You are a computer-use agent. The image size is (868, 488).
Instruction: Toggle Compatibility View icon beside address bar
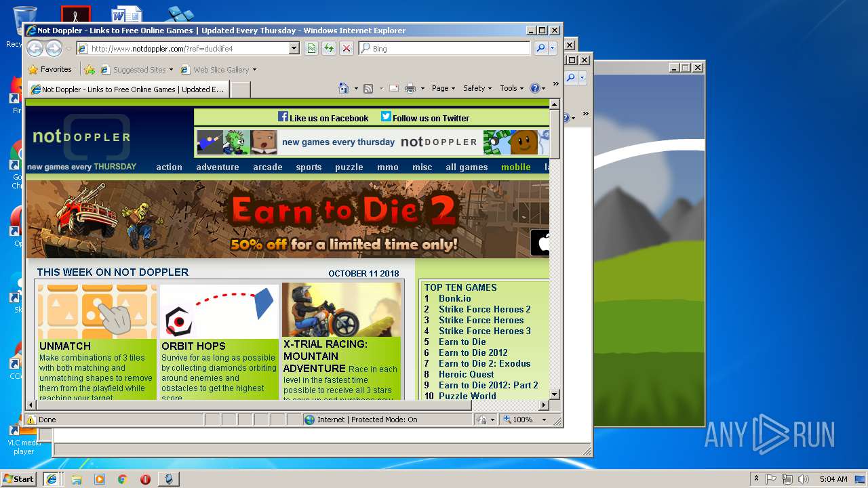tap(311, 48)
